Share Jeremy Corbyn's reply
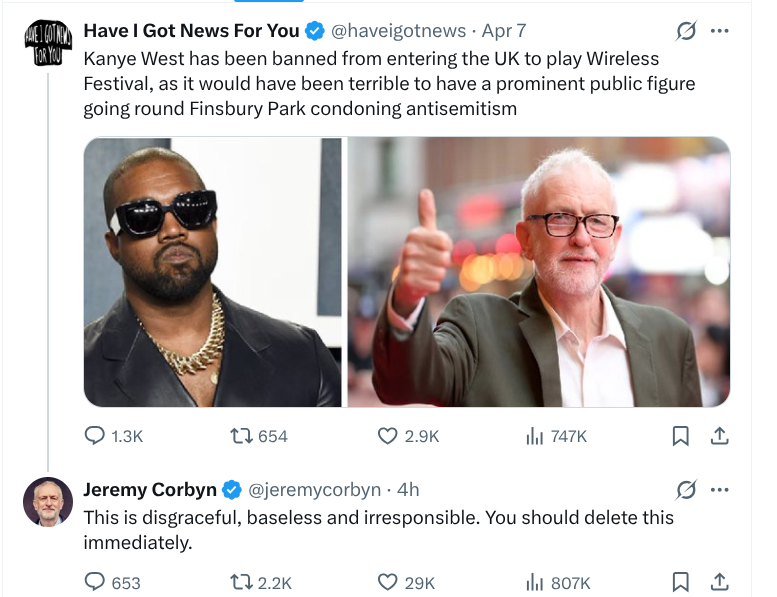Viewport: 777px width, 597px height. [x=717, y=582]
